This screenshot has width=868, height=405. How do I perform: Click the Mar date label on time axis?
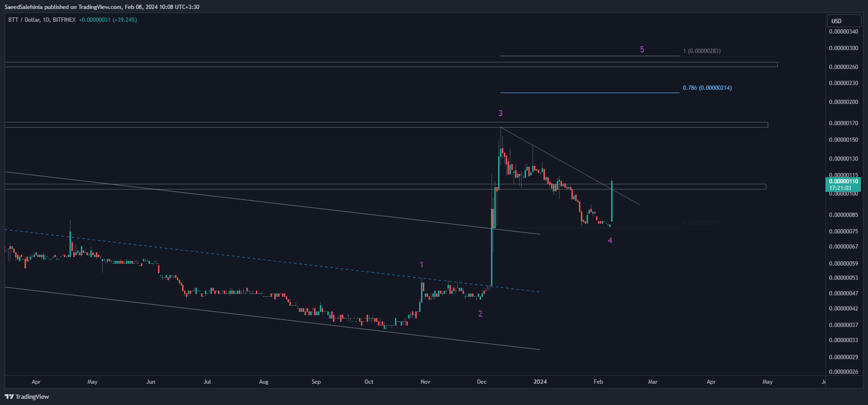(653, 382)
